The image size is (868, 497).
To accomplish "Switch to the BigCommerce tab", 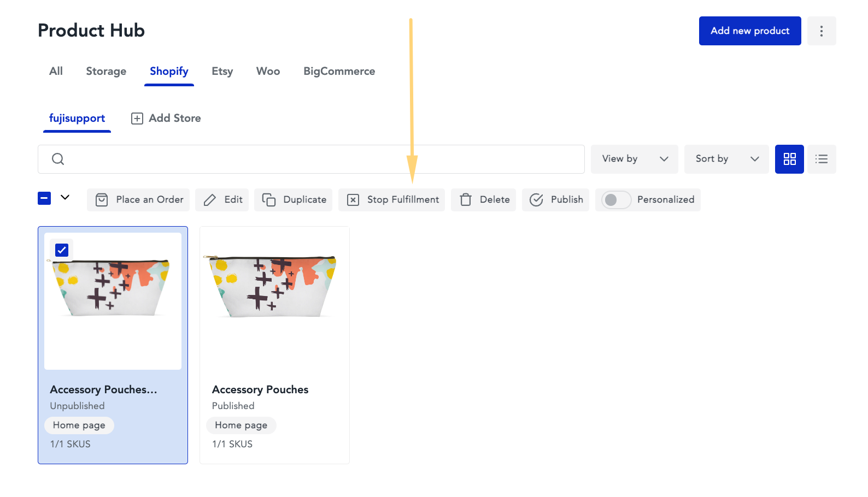I will 339,72.
